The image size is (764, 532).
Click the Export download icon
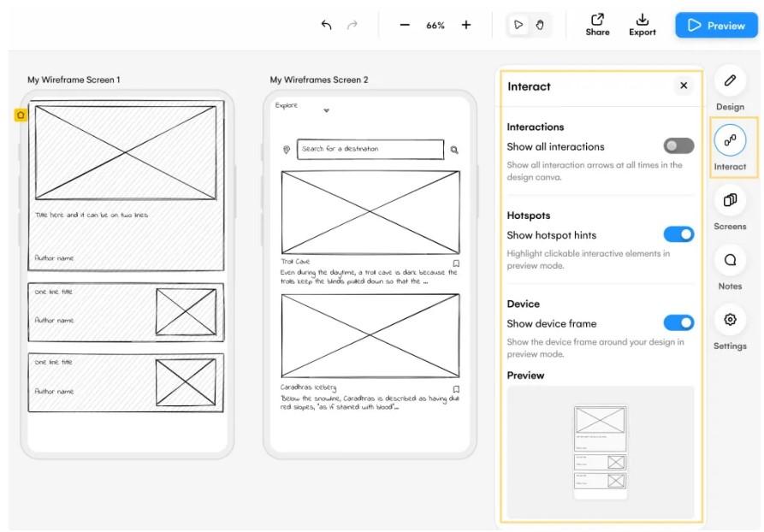click(642, 20)
